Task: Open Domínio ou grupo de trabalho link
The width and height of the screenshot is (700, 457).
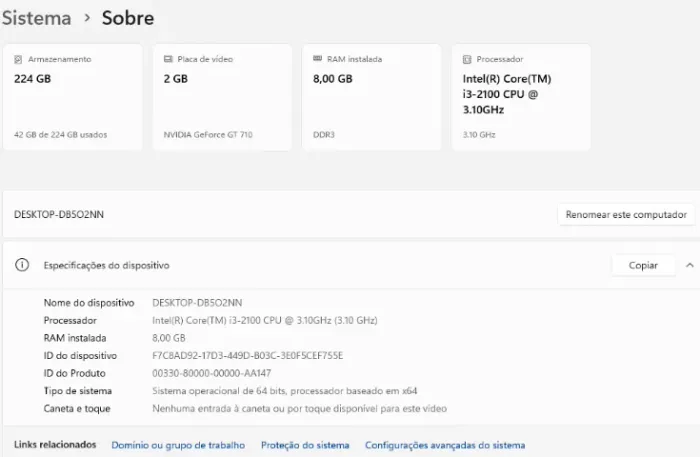Action: (x=178, y=445)
